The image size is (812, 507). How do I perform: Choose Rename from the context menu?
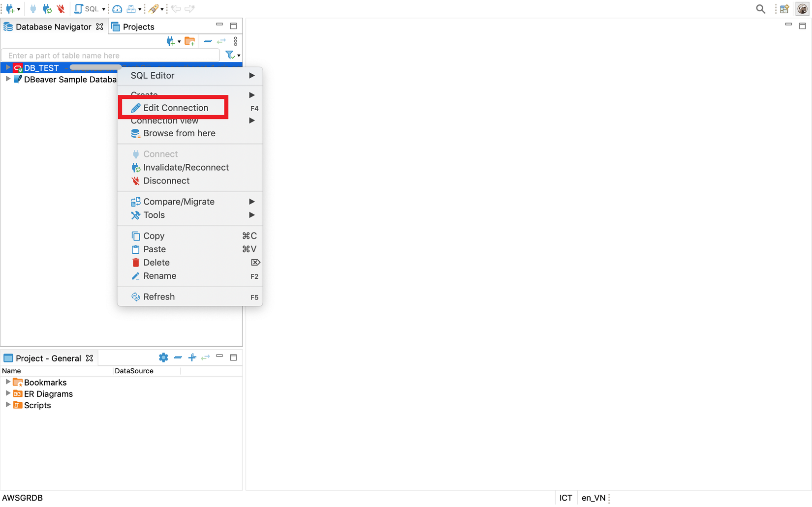tap(190, 276)
